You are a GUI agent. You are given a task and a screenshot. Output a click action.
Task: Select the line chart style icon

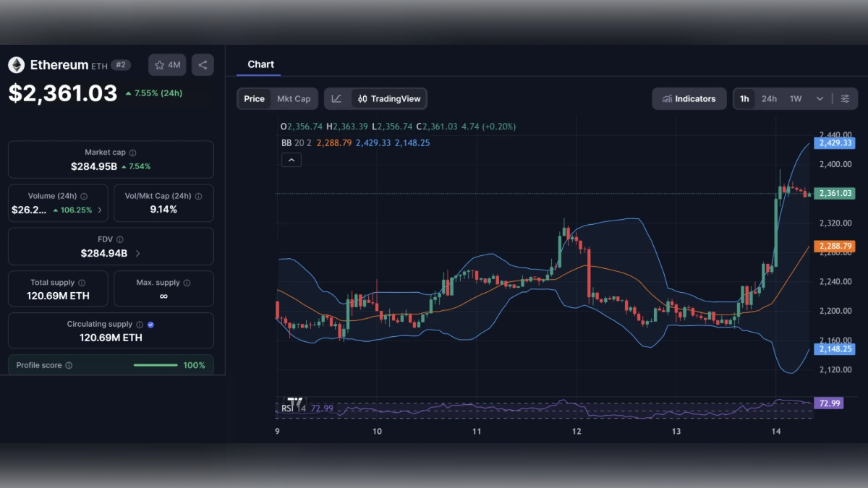coord(337,98)
